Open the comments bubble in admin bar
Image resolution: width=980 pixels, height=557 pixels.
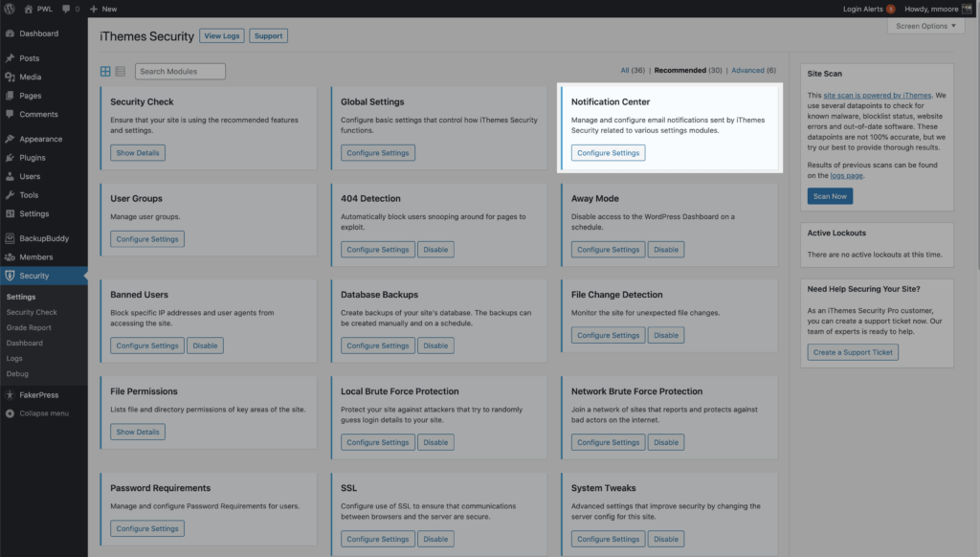[x=66, y=9]
